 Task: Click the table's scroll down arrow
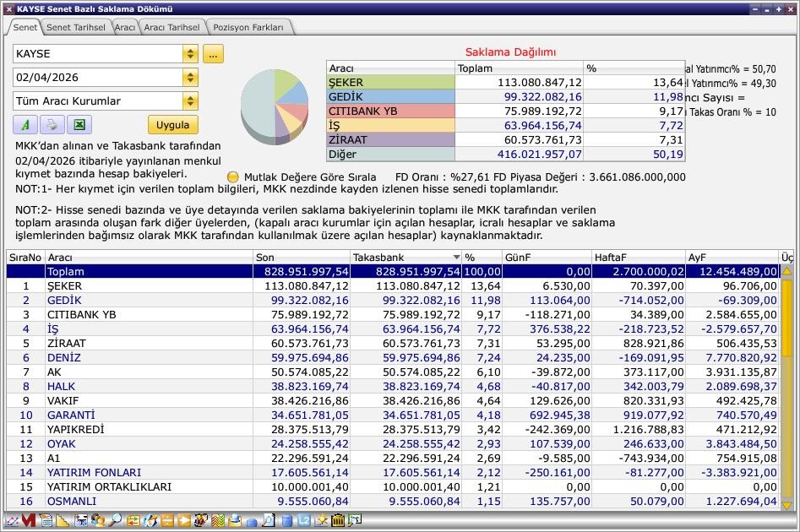pos(787,505)
